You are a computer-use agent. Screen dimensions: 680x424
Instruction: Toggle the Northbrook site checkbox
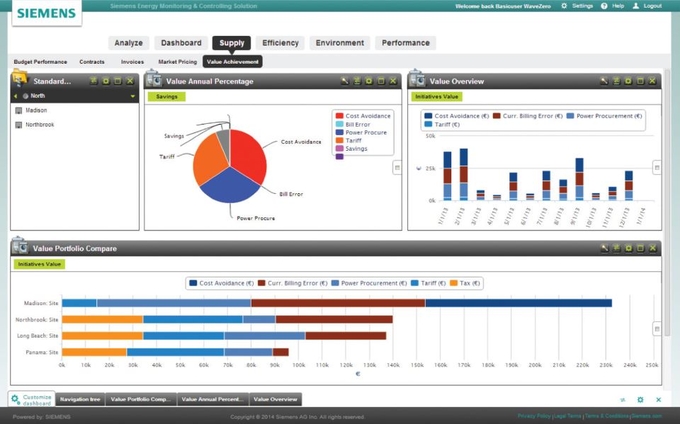tap(19, 125)
